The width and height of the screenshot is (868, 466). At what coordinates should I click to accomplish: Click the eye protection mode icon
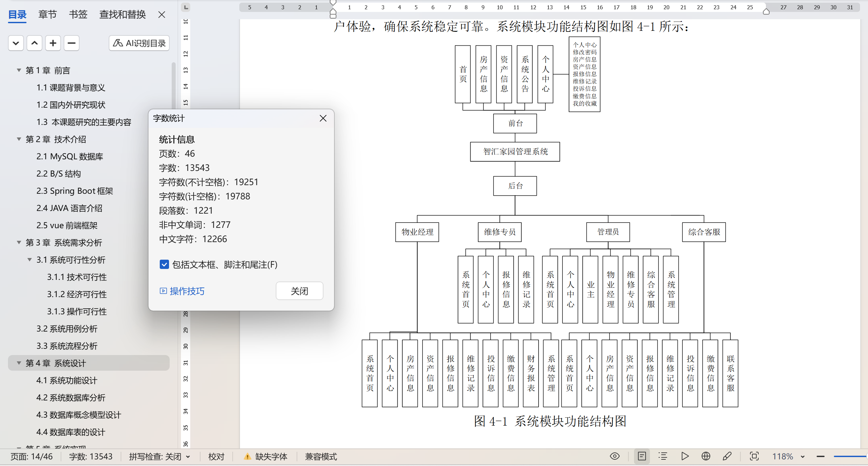(614, 456)
